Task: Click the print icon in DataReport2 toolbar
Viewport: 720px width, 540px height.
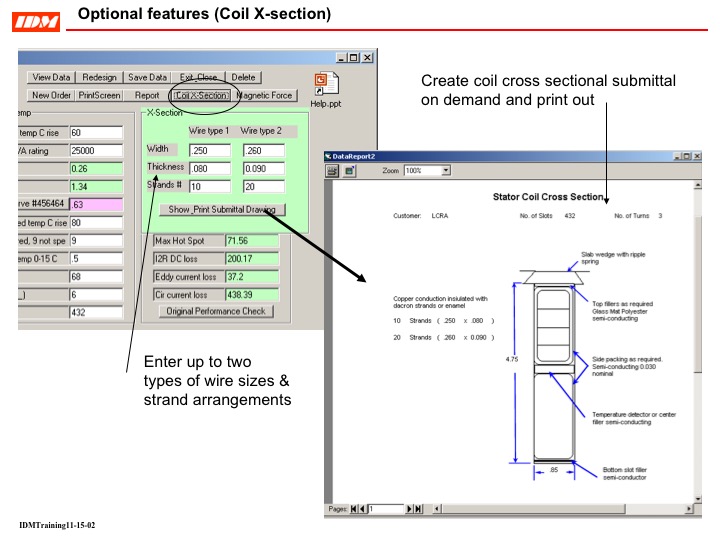Action: point(334,171)
